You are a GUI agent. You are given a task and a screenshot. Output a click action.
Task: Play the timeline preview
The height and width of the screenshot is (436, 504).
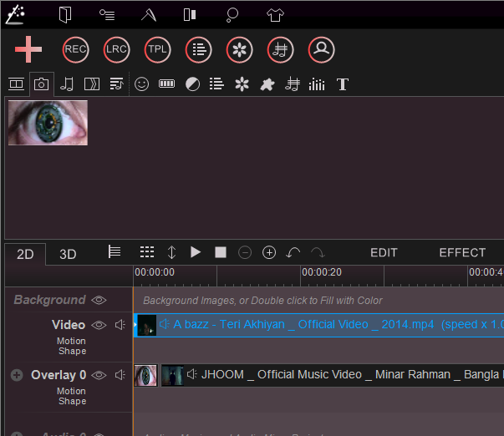[x=196, y=252]
